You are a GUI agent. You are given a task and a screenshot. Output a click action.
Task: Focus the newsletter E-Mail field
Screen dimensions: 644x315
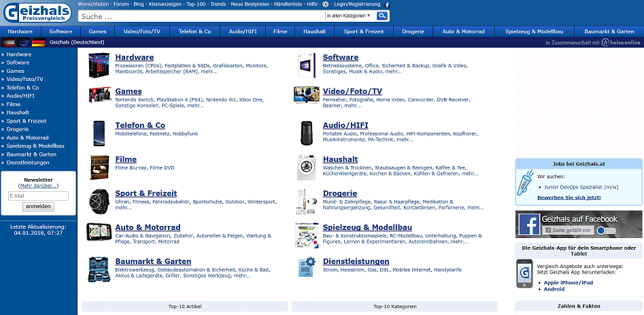[x=38, y=196]
